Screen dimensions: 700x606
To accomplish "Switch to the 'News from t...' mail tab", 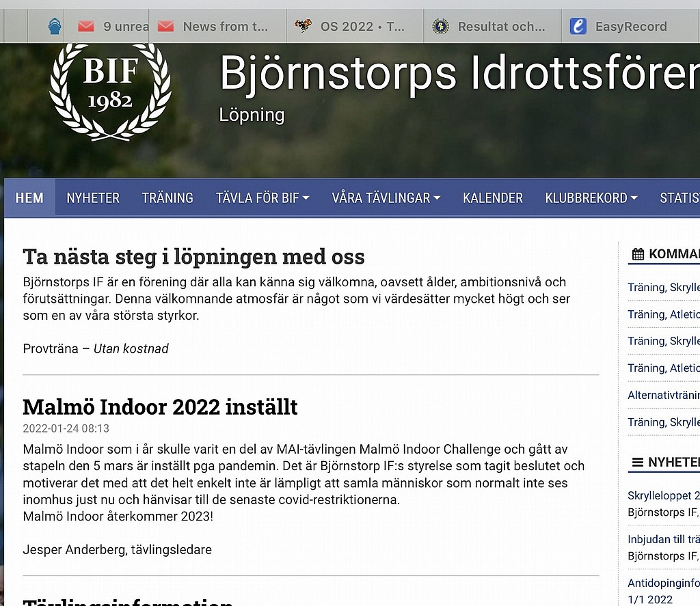I will point(217,27).
